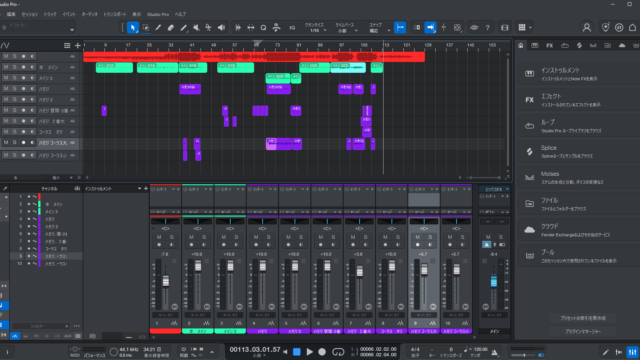Record-arm the コーラス オリ track
The width and height of the screenshot is (640, 360).
point(23,131)
